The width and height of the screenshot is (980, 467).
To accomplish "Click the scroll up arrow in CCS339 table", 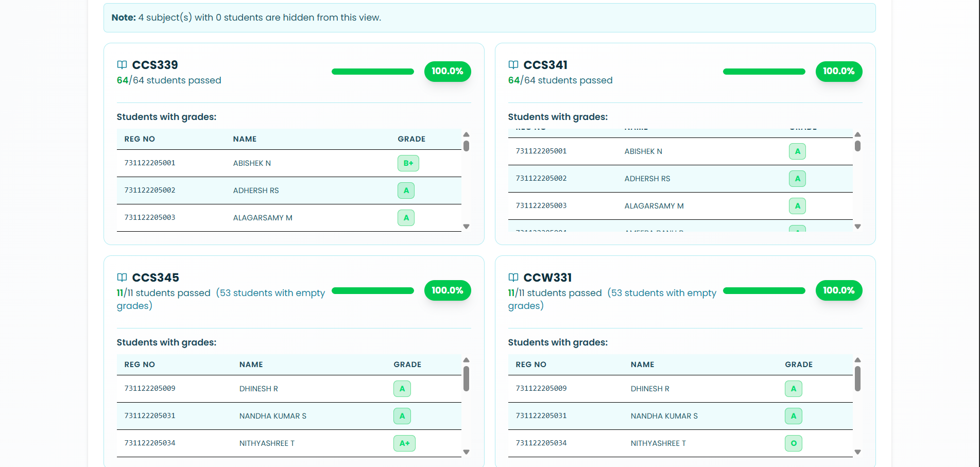I will pyautogui.click(x=466, y=134).
